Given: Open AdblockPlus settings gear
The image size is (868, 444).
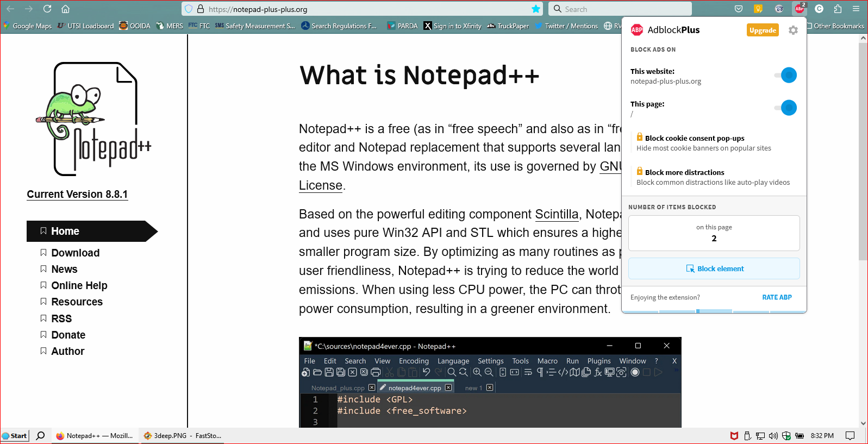Looking at the screenshot, I should click(x=793, y=30).
